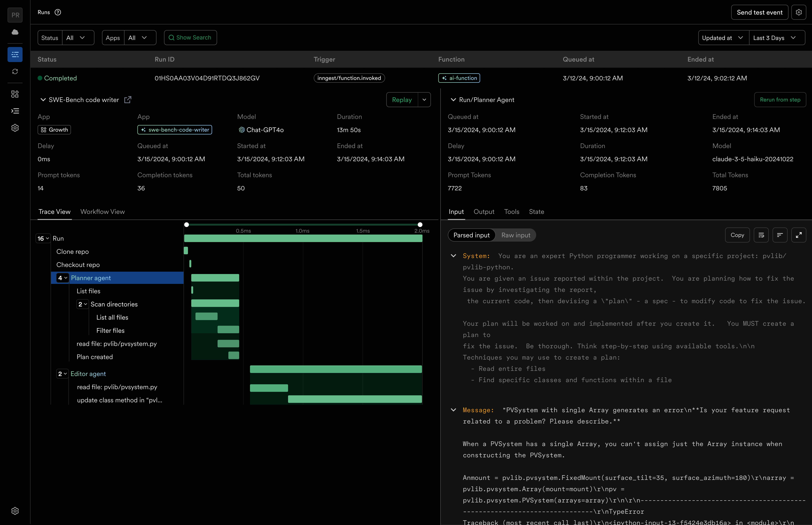Click the right handle of the trace timeline
Screen dimensions: 812x525
(420, 225)
